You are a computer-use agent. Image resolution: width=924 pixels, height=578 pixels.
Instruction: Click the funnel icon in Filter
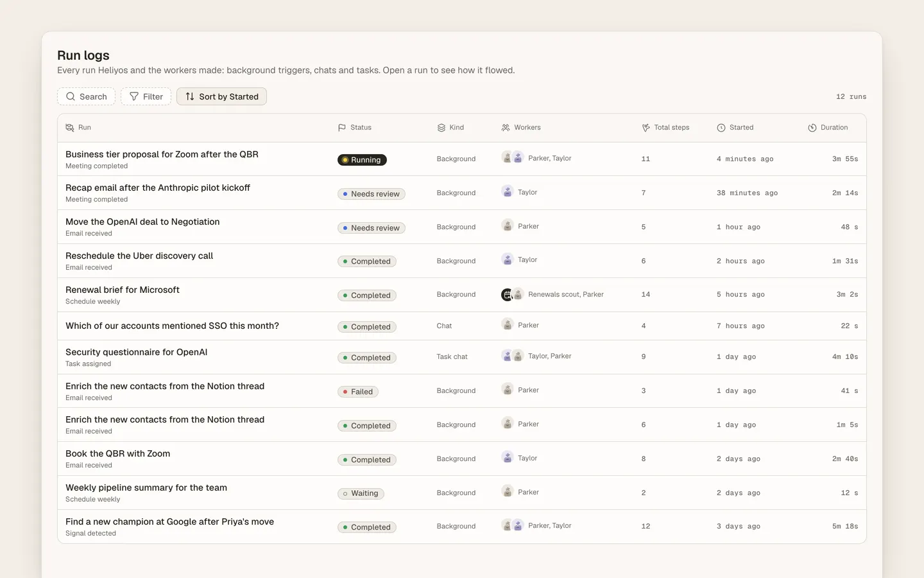click(x=134, y=96)
